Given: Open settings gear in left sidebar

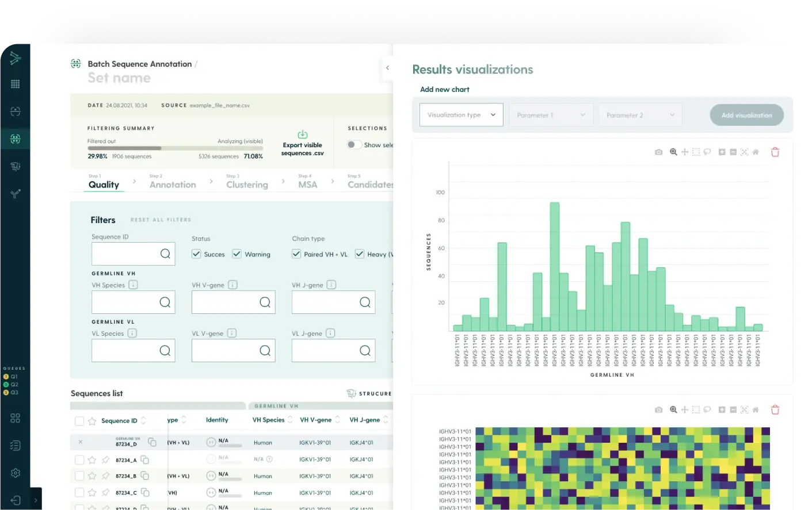Looking at the screenshot, I should coord(16,473).
